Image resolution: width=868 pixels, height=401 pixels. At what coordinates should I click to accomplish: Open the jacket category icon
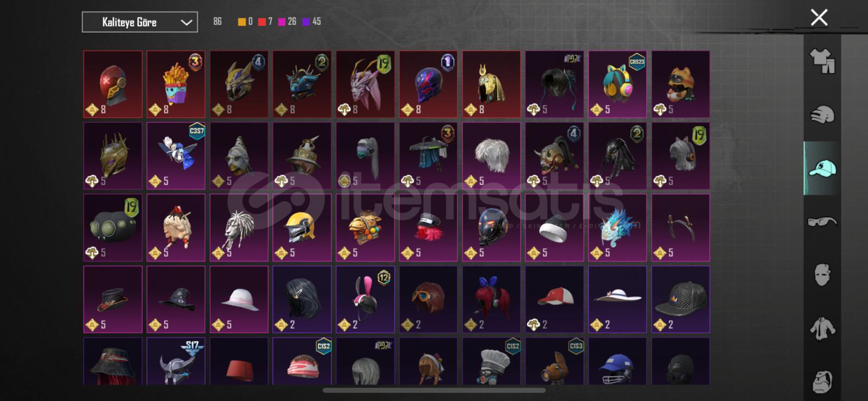(x=822, y=328)
